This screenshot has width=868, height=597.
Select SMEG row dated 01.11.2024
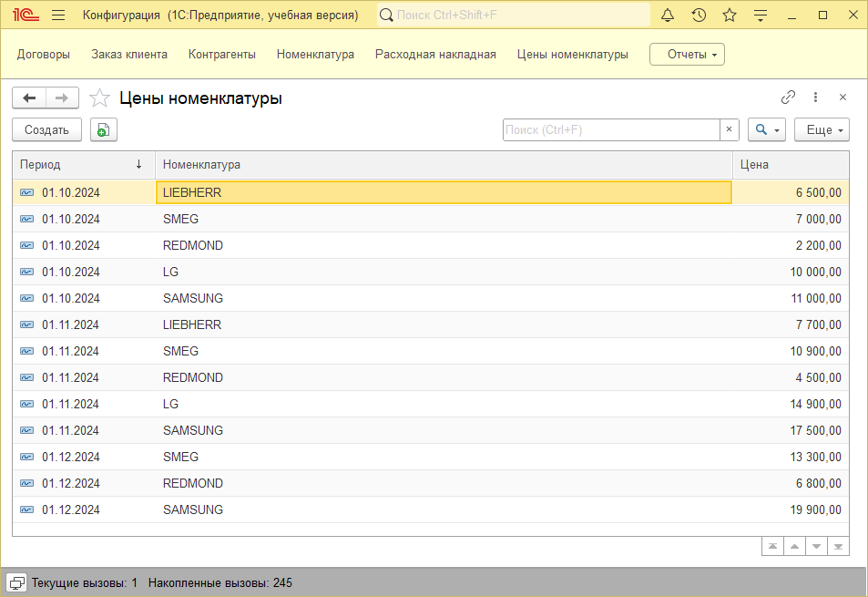click(x=431, y=351)
